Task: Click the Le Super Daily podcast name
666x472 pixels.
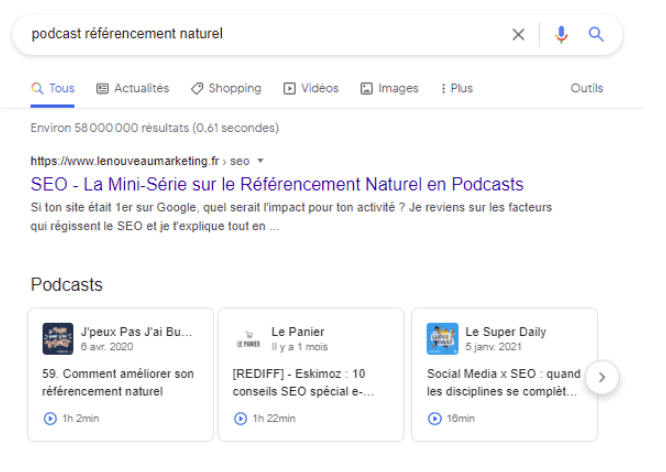Action: pyautogui.click(x=505, y=332)
